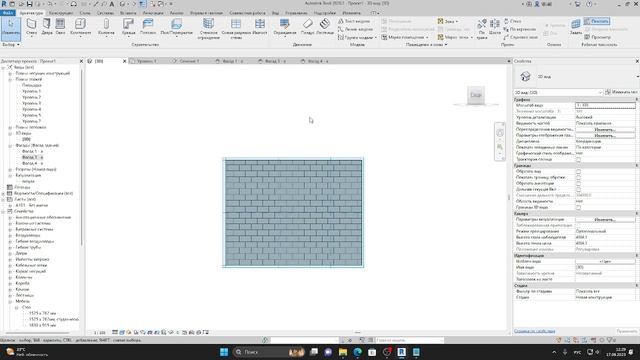Click the taskbar Search box
The image size is (640, 360).
click(269, 352)
